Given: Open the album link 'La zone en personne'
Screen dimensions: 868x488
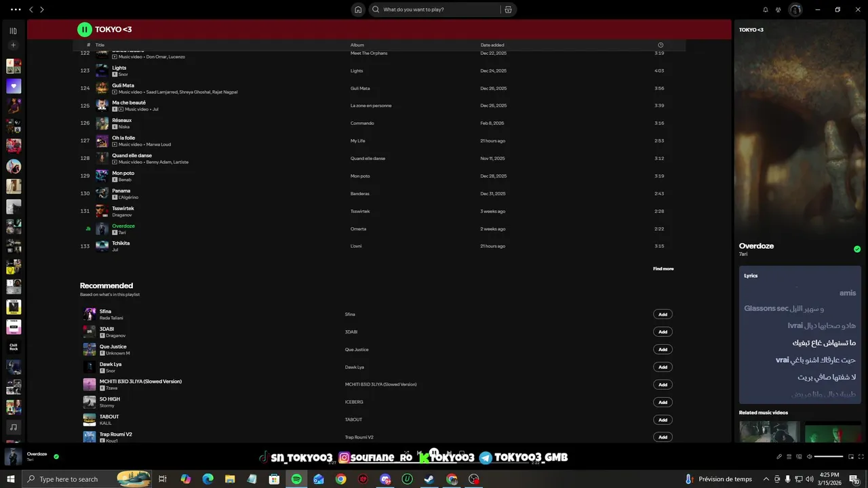Looking at the screenshot, I should (x=371, y=106).
